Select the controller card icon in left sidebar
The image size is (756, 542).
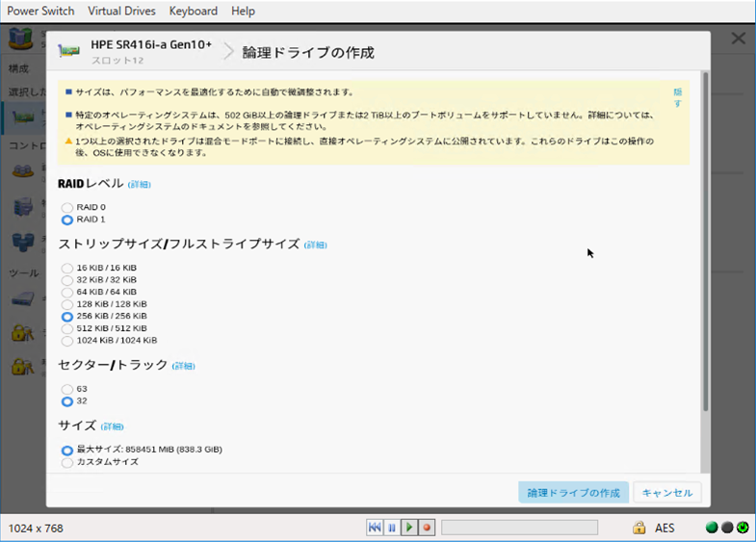coord(23,117)
